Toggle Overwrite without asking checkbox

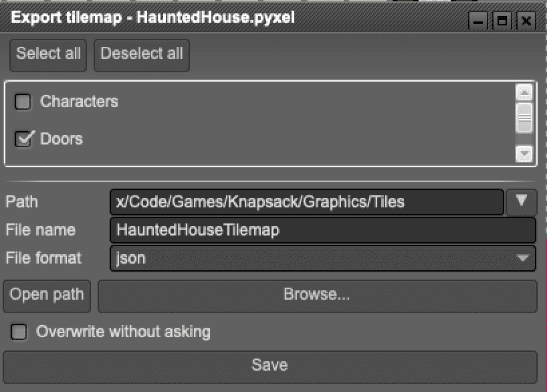coord(19,332)
